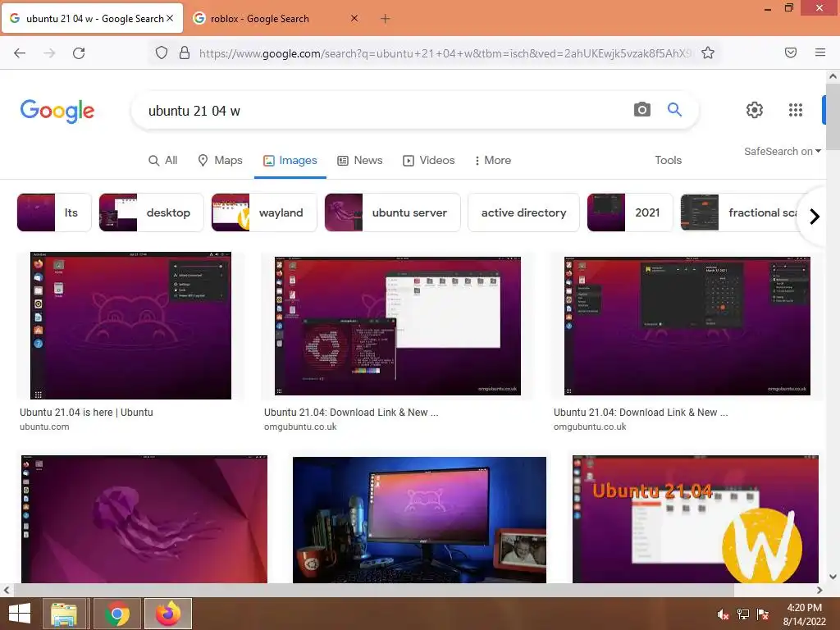Open the Save to Pocket icon
The height and width of the screenshot is (630, 840).
[791, 52]
